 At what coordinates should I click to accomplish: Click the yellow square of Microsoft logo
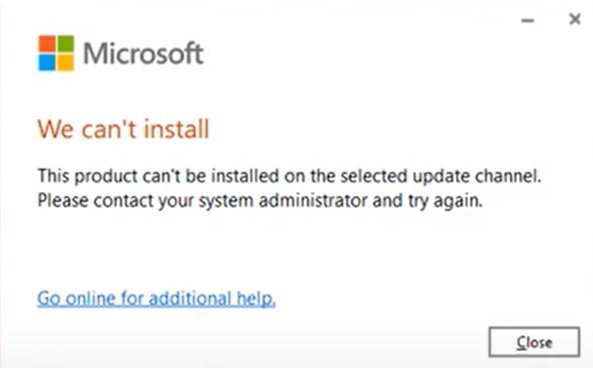[65, 62]
